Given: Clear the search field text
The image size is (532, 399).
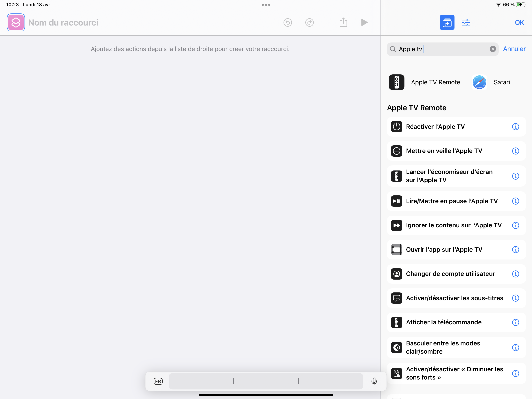Looking at the screenshot, I should (x=492, y=49).
